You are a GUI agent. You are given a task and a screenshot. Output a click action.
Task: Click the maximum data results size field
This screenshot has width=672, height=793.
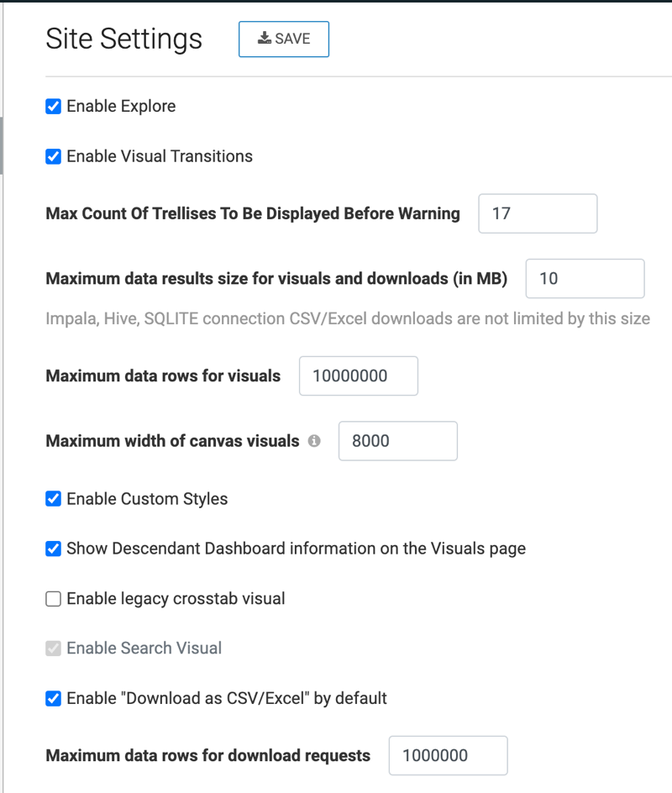[x=585, y=279]
